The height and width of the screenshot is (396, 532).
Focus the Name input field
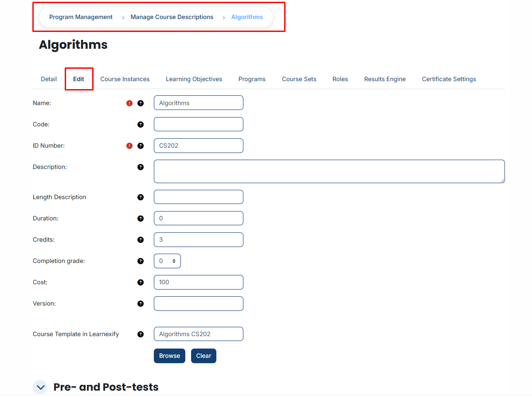point(199,103)
